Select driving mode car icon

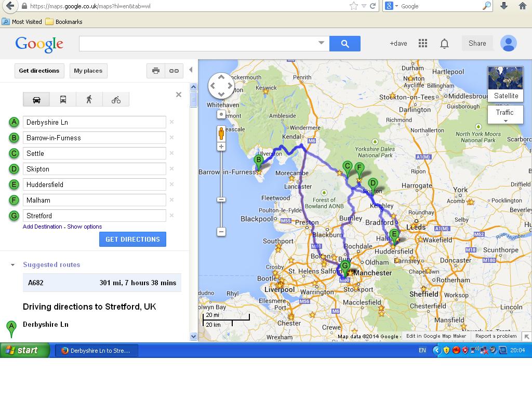(x=36, y=99)
